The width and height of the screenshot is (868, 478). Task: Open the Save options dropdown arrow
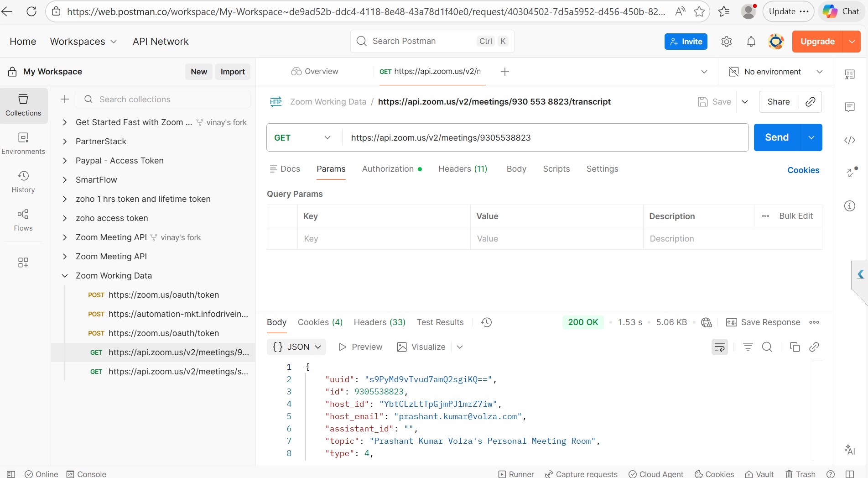(745, 102)
